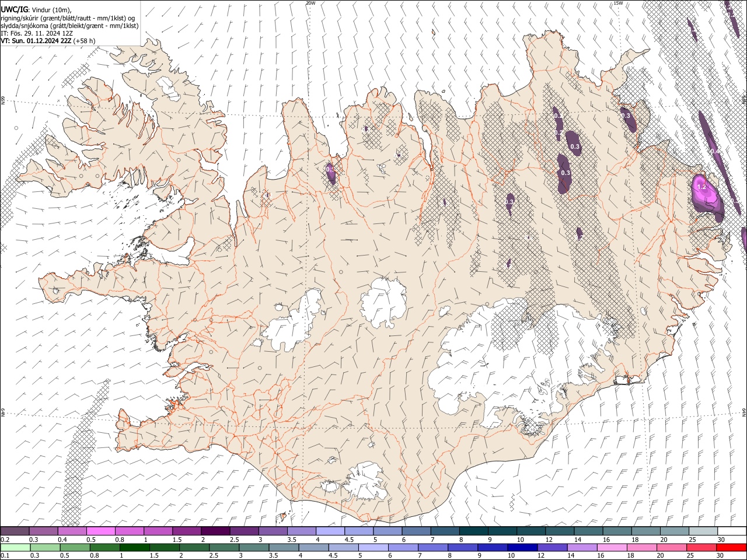
Task: Click the snow scale swatch between 1 and 1.5
Action: pos(158,531)
